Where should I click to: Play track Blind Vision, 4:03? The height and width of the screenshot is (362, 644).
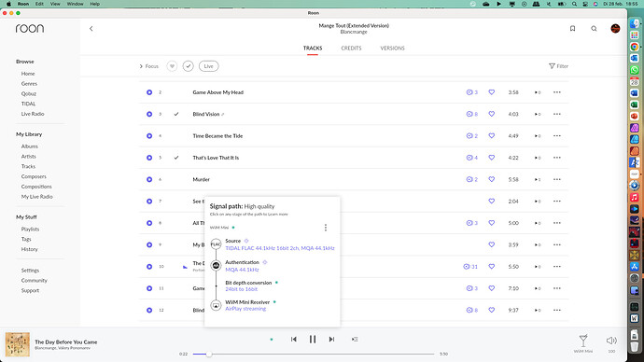149,114
